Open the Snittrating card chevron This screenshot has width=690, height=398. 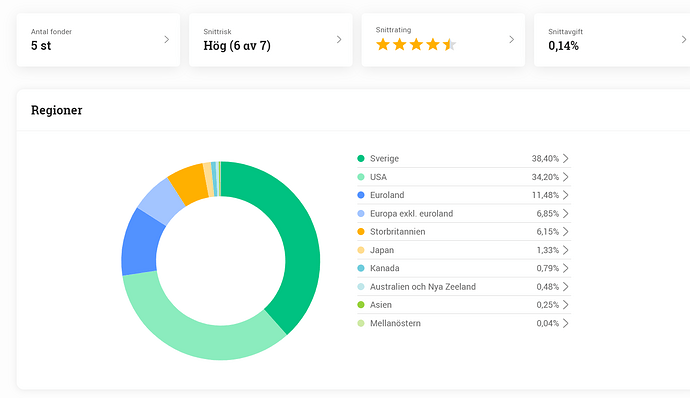tap(511, 40)
